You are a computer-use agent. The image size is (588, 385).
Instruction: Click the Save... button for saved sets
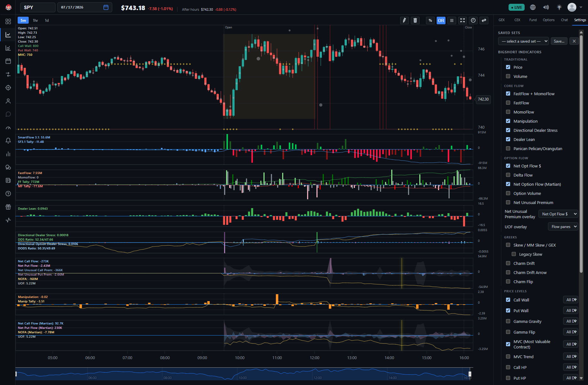559,41
